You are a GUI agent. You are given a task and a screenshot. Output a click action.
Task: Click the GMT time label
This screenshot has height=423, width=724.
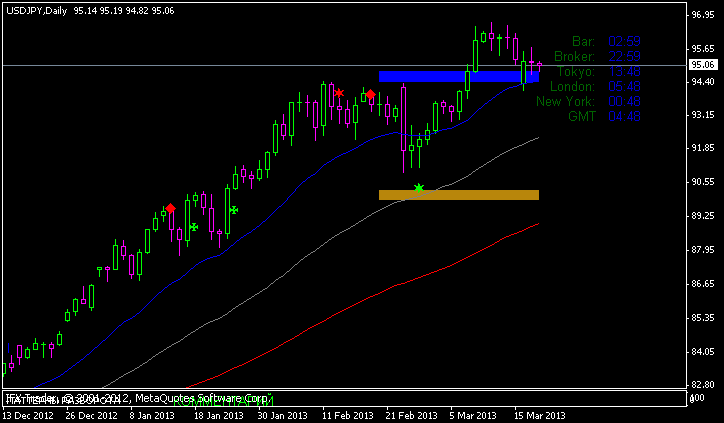click(x=580, y=116)
